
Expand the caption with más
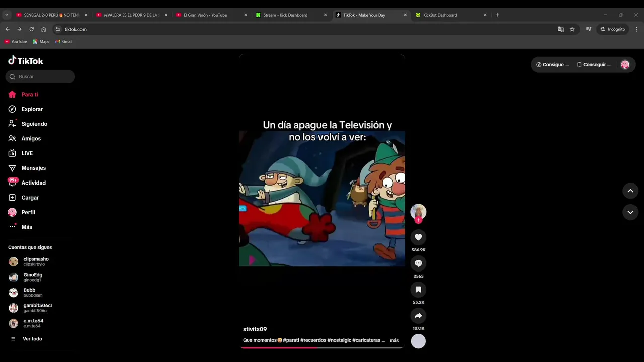[x=394, y=340]
